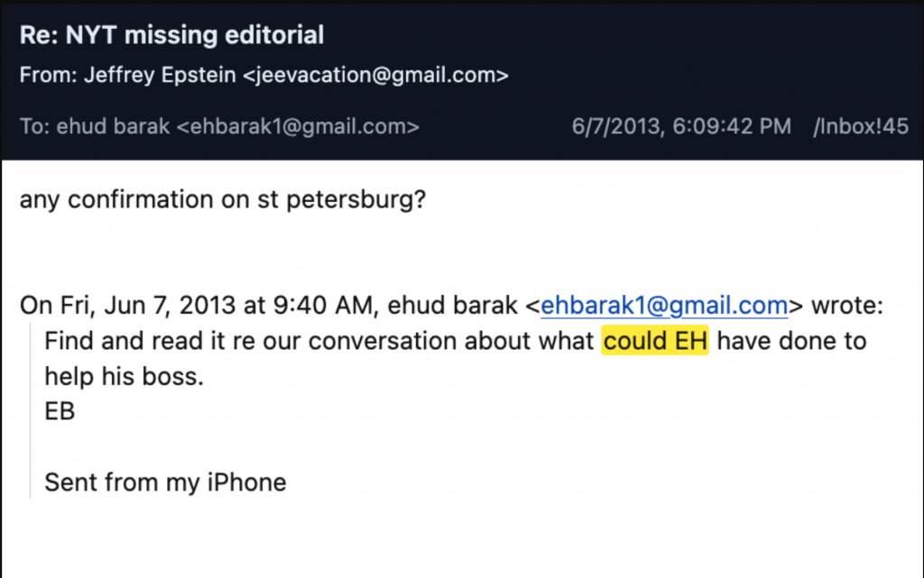The height and width of the screenshot is (578, 924).
Task: Click the ehbarak1@gmail.com link in quote header
Action: coord(664,307)
